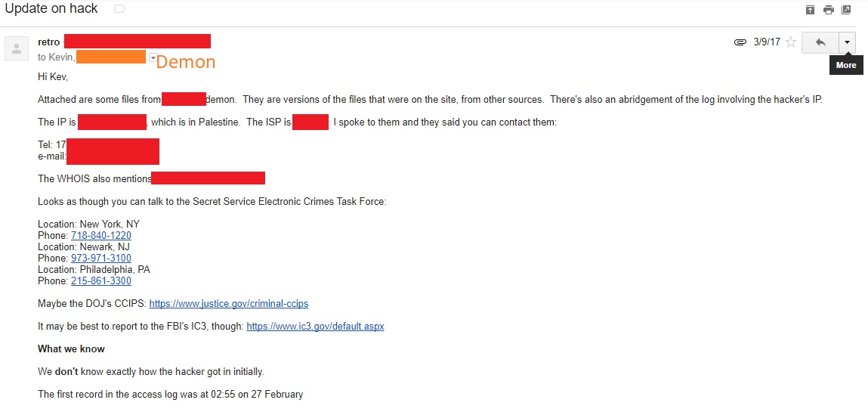Click the Update on hack subject title
868x409 pixels.
pyautogui.click(x=51, y=9)
